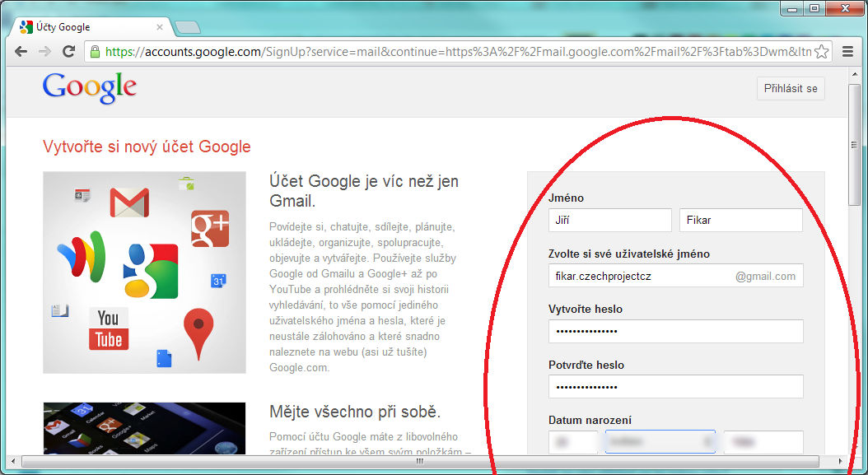Click the devices image beside Mějte všechno při sobě
The height and width of the screenshot is (475, 868).
[x=144, y=428]
